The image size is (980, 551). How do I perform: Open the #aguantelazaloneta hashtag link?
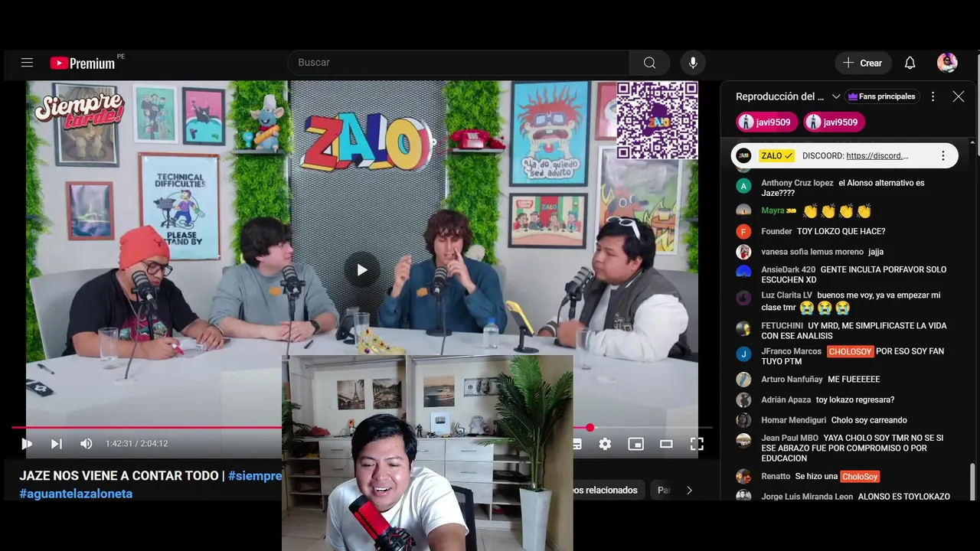[x=76, y=494]
